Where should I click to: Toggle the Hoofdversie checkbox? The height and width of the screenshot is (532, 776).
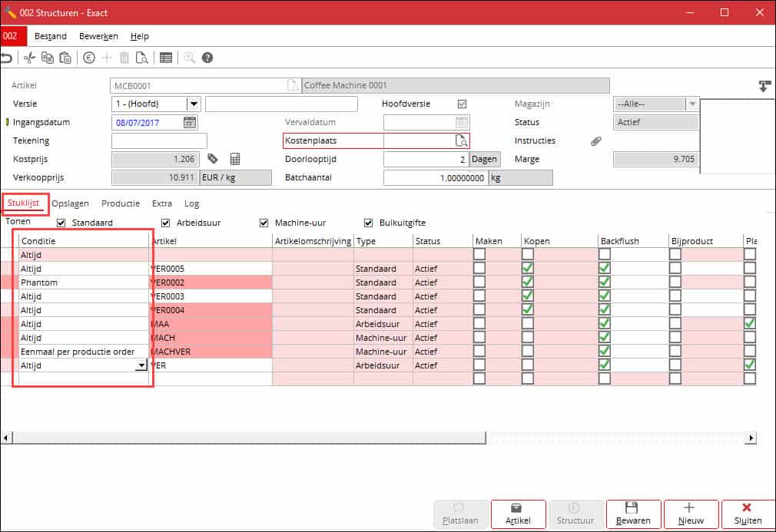click(463, 104)
